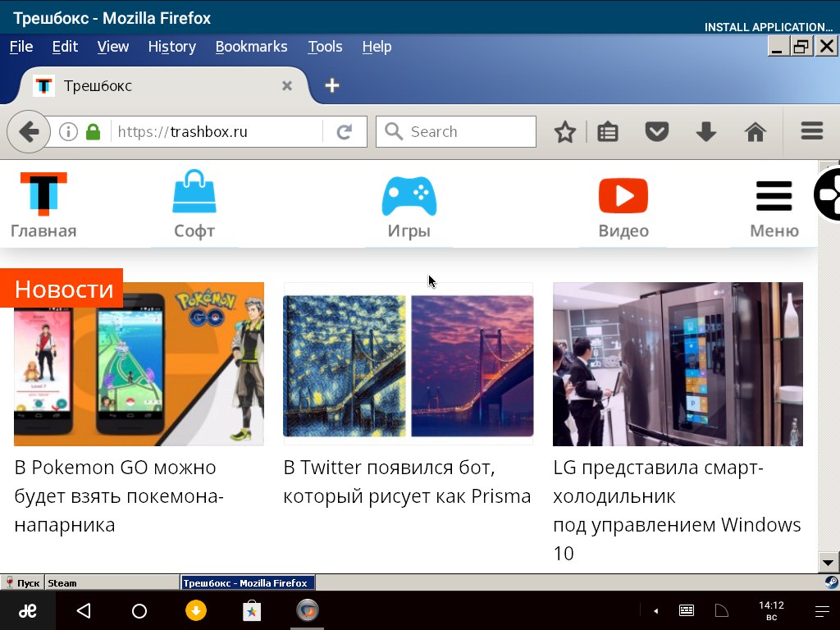
Task: Click the scrollbar down arrow
Action: click(829, 563)
